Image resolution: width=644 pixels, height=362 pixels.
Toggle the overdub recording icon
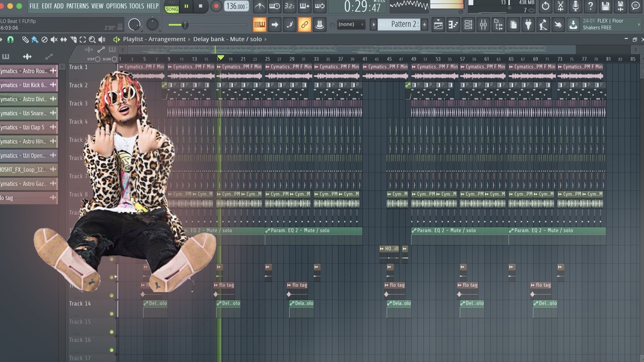(304, 6)
